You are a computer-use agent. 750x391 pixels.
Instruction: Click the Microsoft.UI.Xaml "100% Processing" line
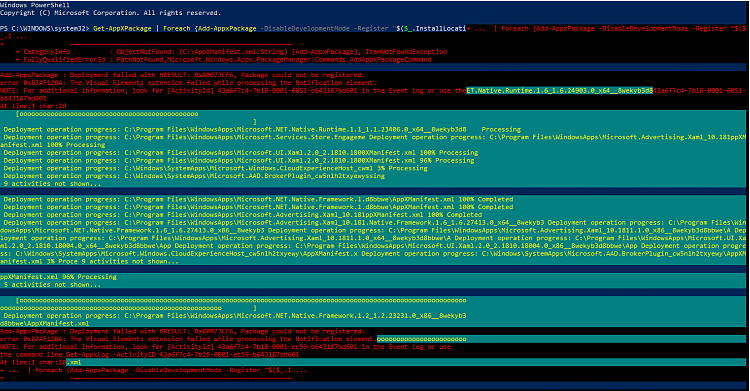click(x=241, y=153)
